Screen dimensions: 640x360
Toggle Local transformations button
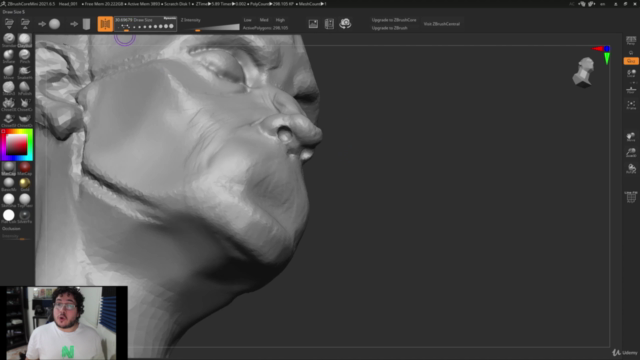[x=631, y=73]
